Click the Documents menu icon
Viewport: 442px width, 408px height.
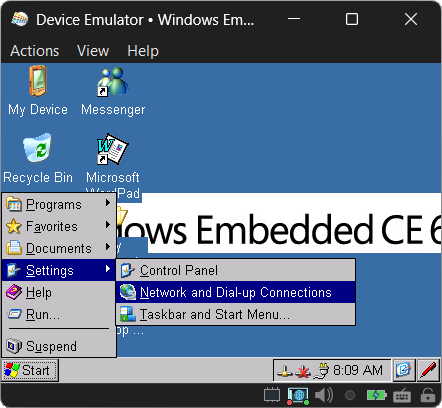point(14,248)
